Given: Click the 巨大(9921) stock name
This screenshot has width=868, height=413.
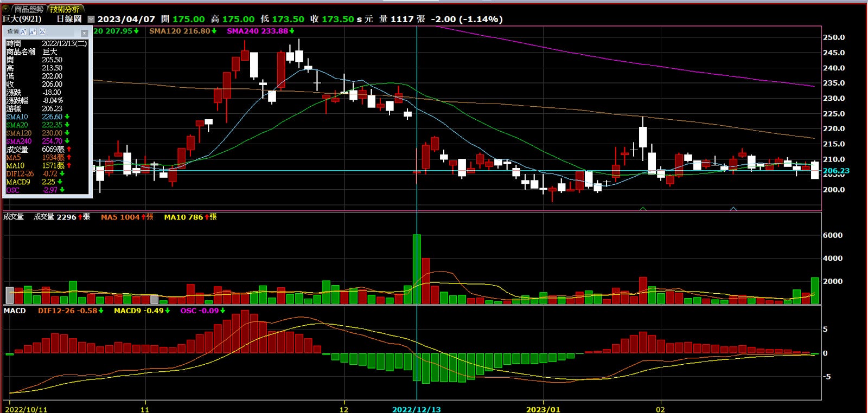Looking at the screenshot, I should [x=22, y=19].
